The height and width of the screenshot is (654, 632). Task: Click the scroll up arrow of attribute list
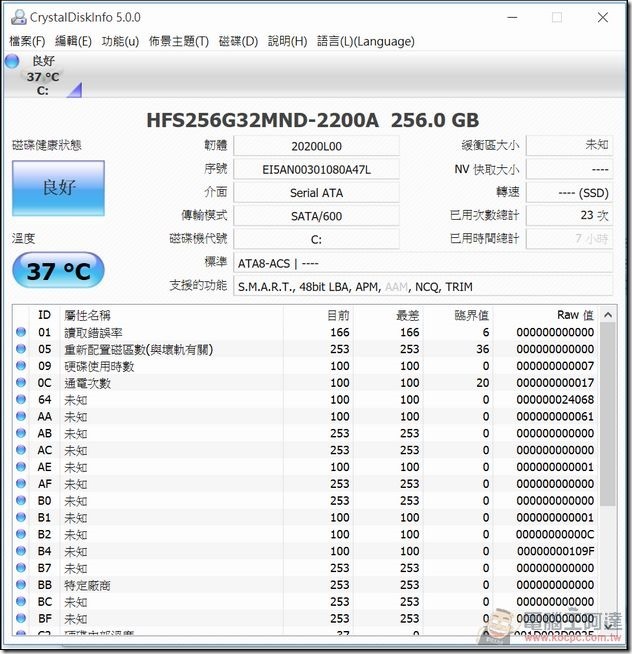click(608, 315)
